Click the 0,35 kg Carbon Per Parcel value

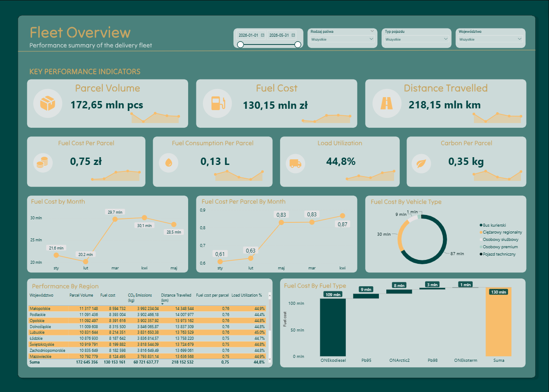466,162
